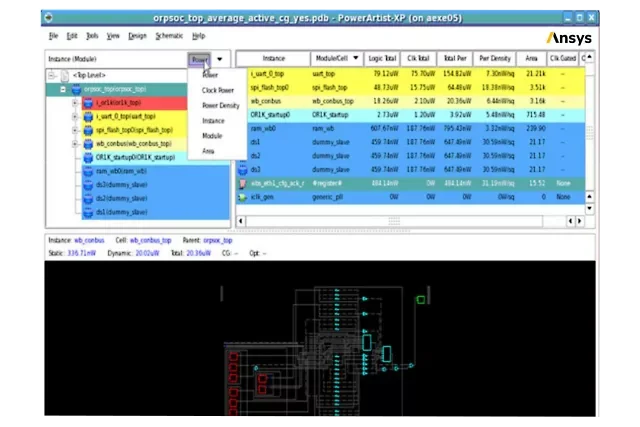
Task: Click the PowerArtist app icon in title bar
Action: tap(49, 18)
